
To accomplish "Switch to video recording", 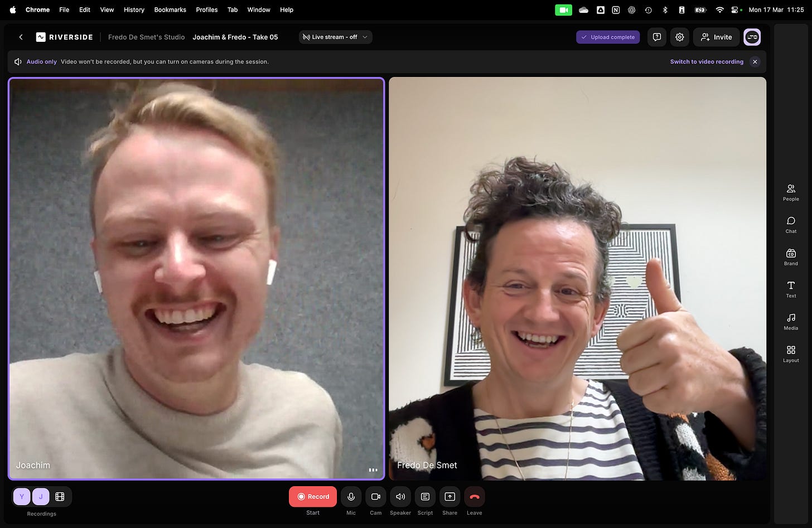I will point(707,62).
